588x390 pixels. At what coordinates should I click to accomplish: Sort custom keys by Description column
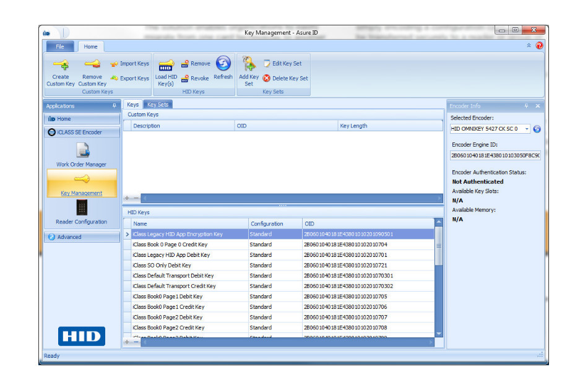tap(183, 126)
